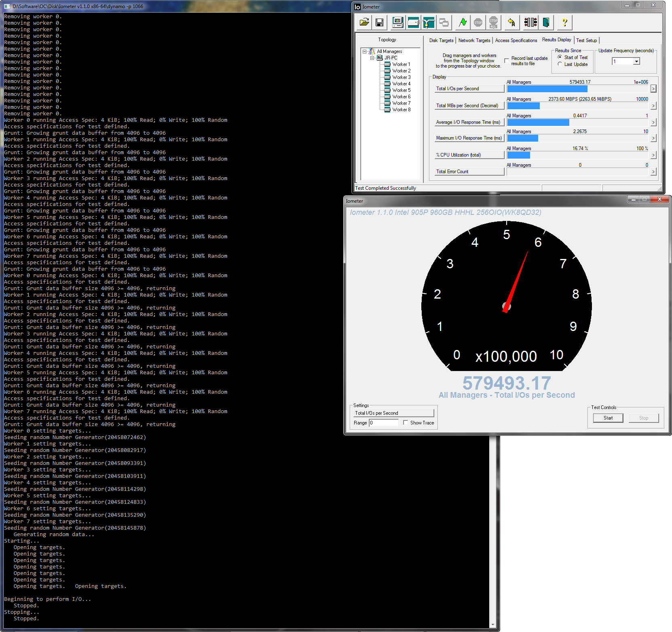Click the STOP ALL tests icon

point(493,22)
